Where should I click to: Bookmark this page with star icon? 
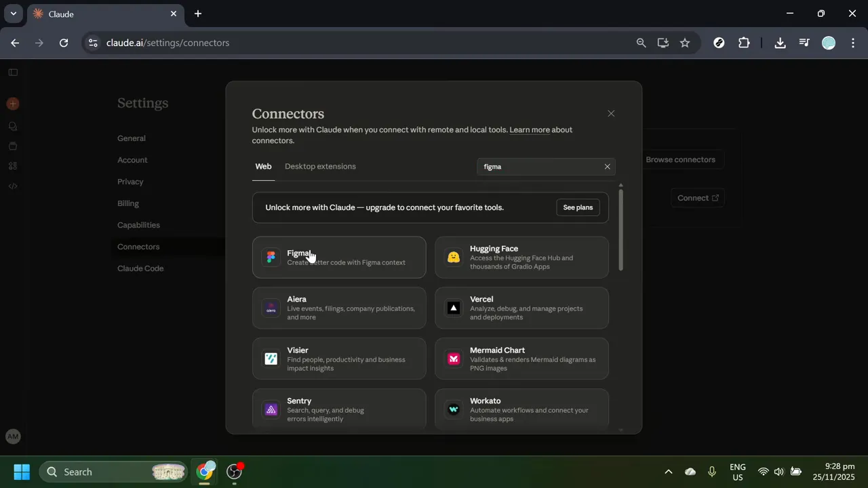point(685,43)
